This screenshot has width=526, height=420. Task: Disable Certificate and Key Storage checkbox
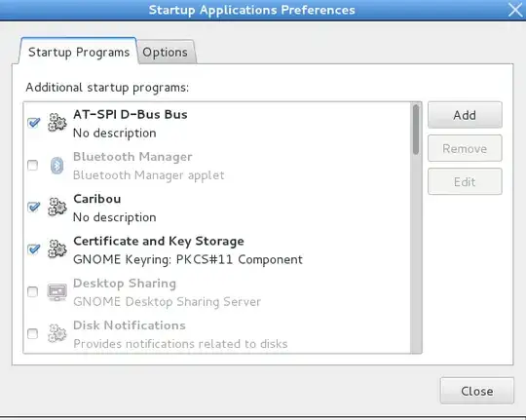click(x=33, y=249)
